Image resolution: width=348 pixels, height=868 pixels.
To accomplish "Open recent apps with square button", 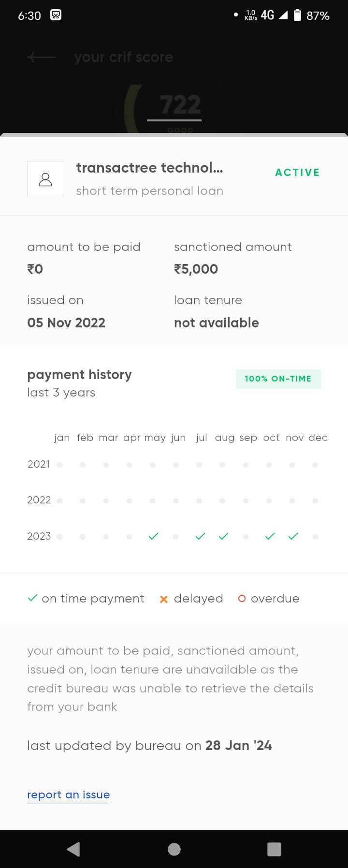I will 274,849.
